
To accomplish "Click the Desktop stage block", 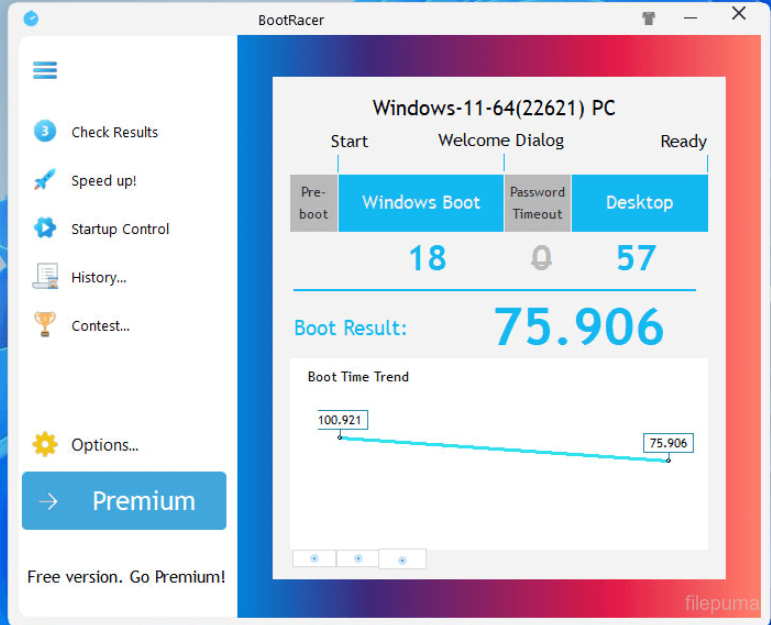I will [x=640, y=203].
